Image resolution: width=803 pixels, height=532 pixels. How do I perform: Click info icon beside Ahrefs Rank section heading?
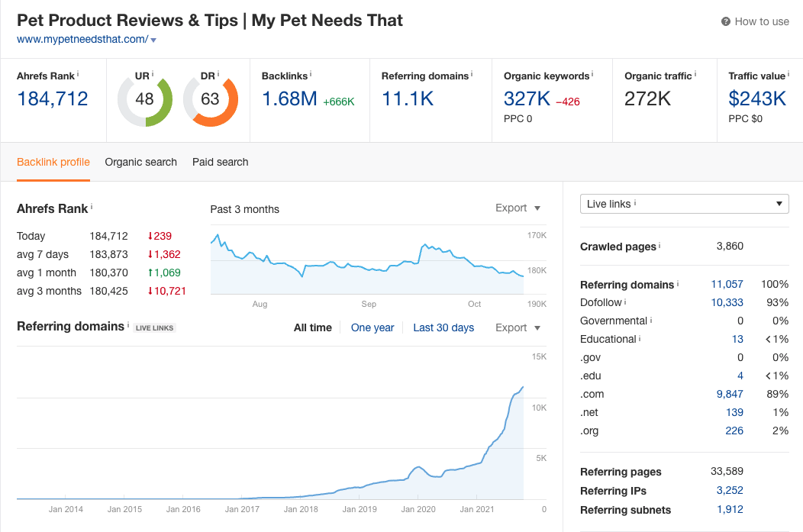(92, 206)
